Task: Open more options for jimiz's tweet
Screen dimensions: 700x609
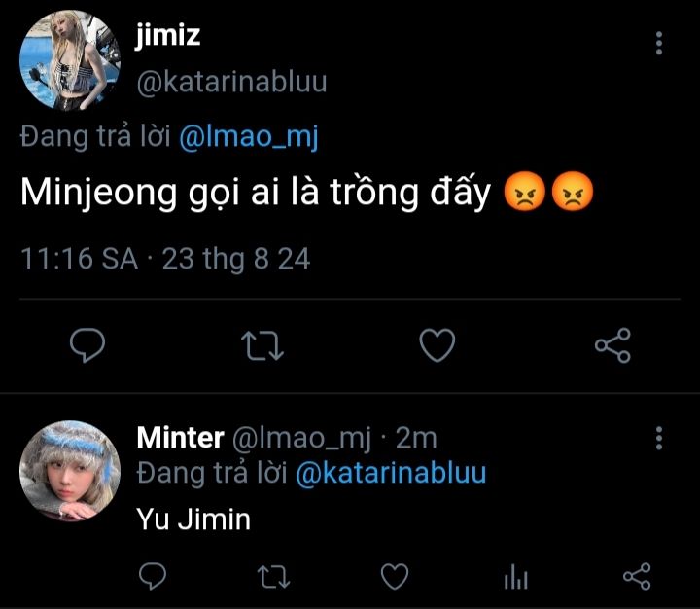Action: click(x=659, y=43)
